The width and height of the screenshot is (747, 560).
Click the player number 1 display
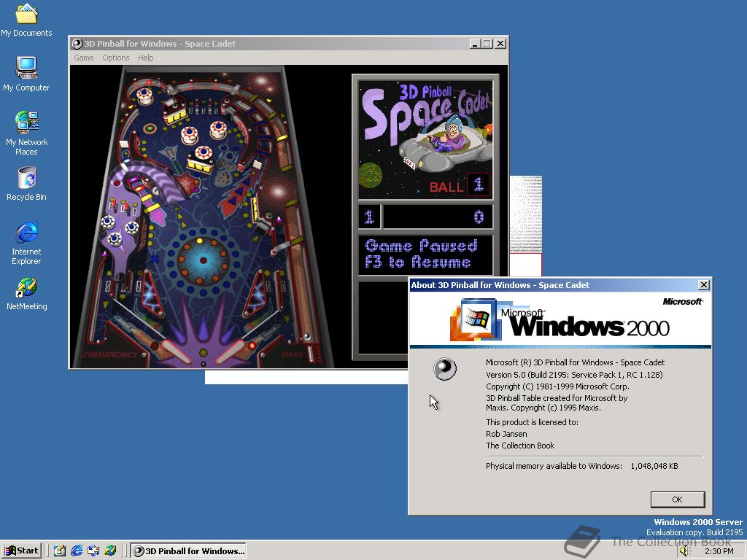point(369,217)
